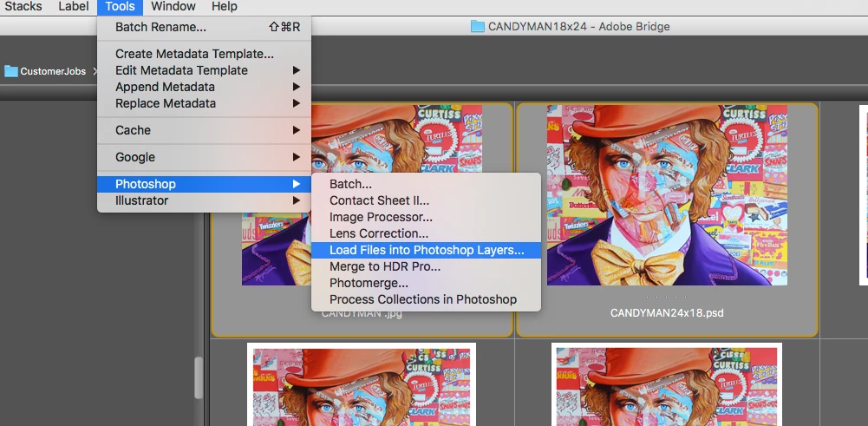
Task: Expand the Cache submenu
Action: coord(205,130)
